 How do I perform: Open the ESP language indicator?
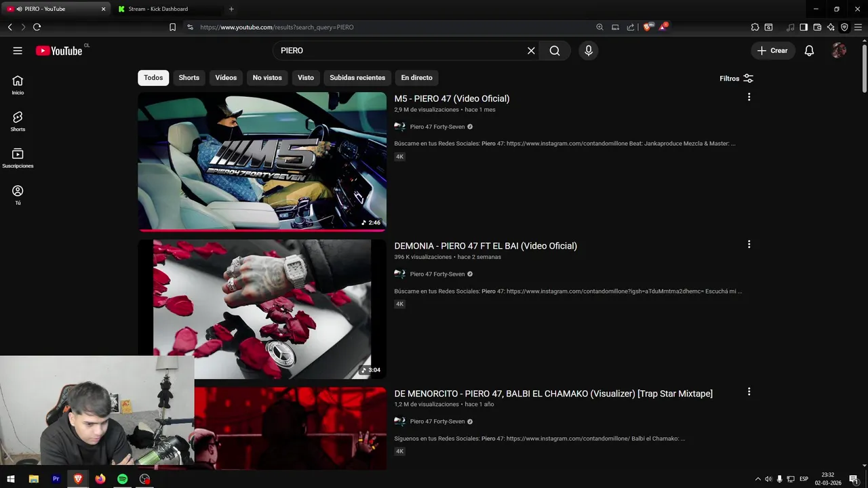pyautogui.click(x=804, y=479)
